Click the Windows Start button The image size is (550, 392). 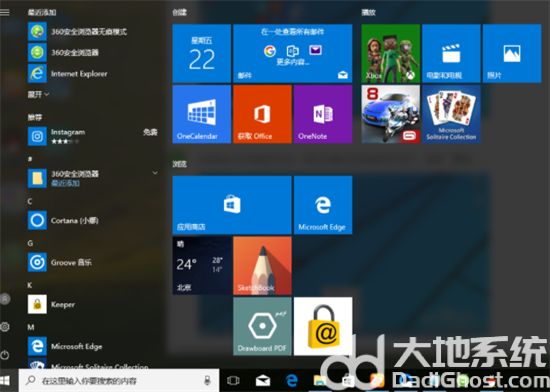[x=5, y=380]
